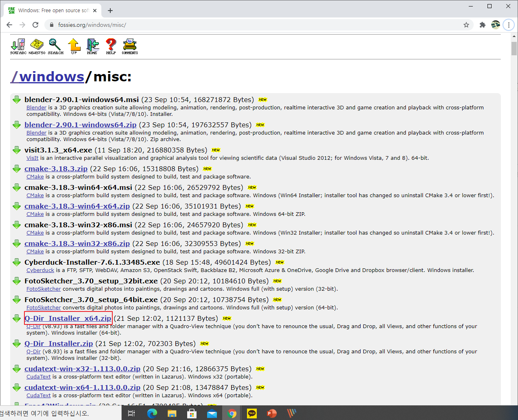This screenshot has width=518, height=420.
Task: Click the COMMENTS icon
Action: click(x=130, y=46)
